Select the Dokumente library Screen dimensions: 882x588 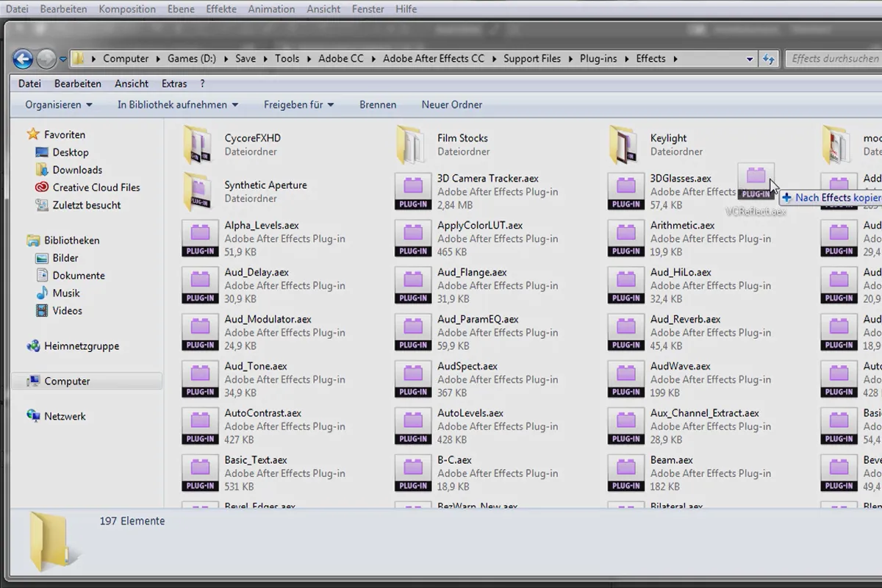[70, 276]
